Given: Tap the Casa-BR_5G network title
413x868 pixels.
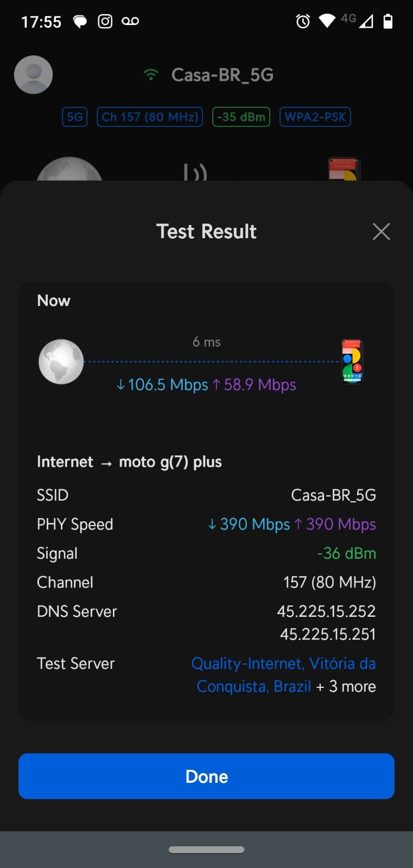Looking at the screenshot, I should point(222,75).
